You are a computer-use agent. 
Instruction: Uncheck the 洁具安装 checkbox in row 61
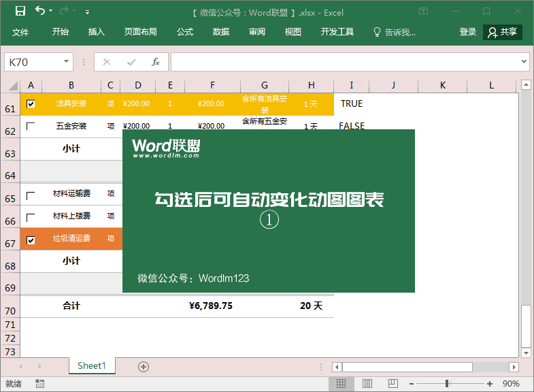tap(31, 104)
